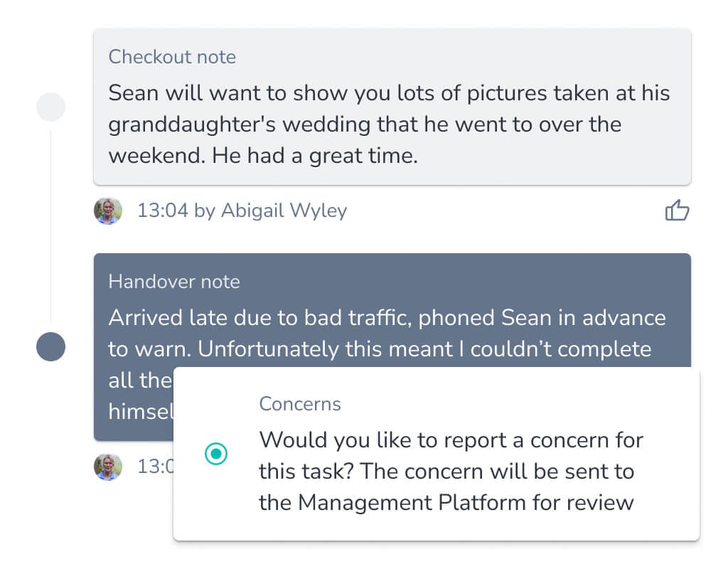The width and height of the screenshot is (728, 569).
Task: Open the Abigail Wyley author name
Action: (x=284, y=211)
